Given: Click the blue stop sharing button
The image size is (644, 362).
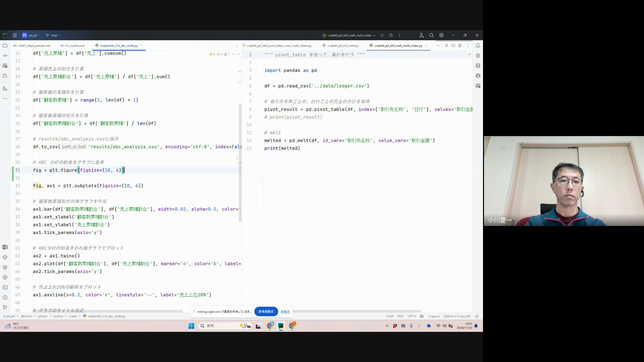Looking at the screenshot, I should click(266, 311).
